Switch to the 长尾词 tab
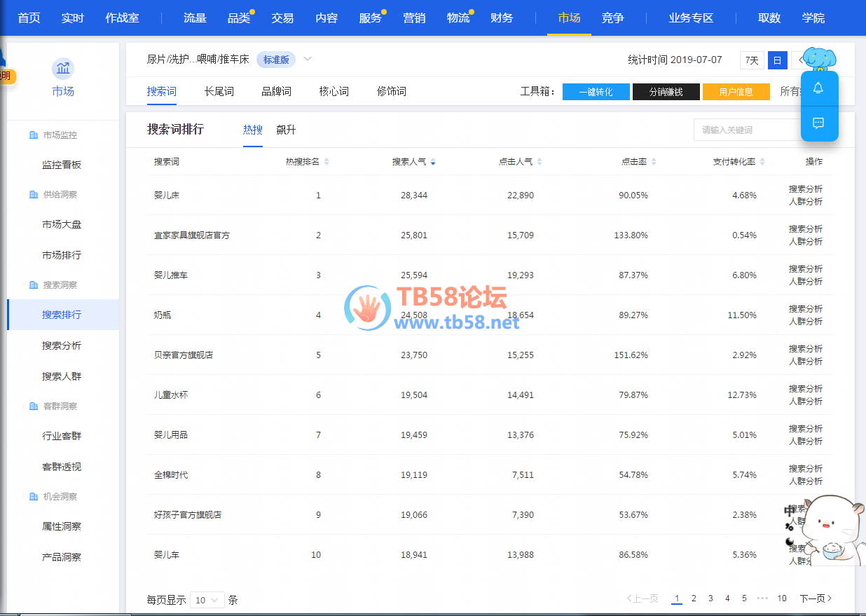 pyautogui.click(x=219, y=91)
